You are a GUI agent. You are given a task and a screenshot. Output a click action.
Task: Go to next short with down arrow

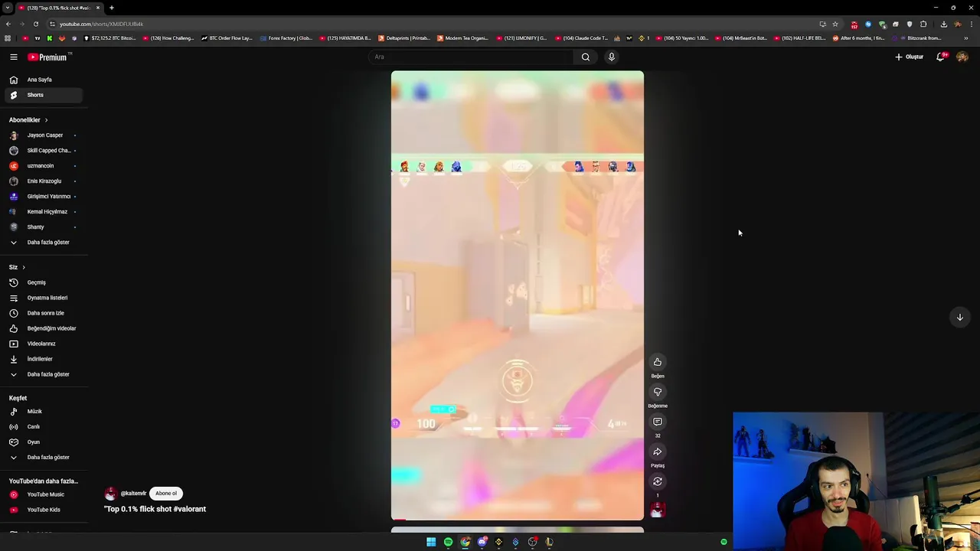click(959, 317)
